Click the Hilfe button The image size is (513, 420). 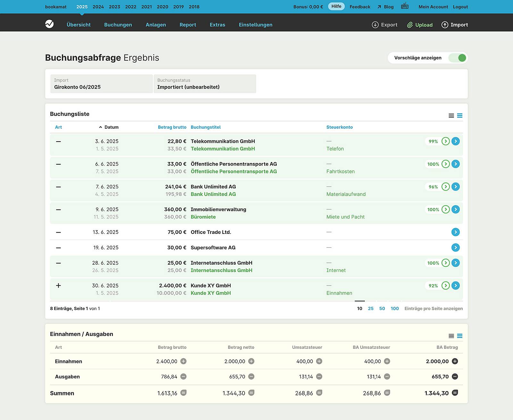pyautogui.click(x=336, y=6)
